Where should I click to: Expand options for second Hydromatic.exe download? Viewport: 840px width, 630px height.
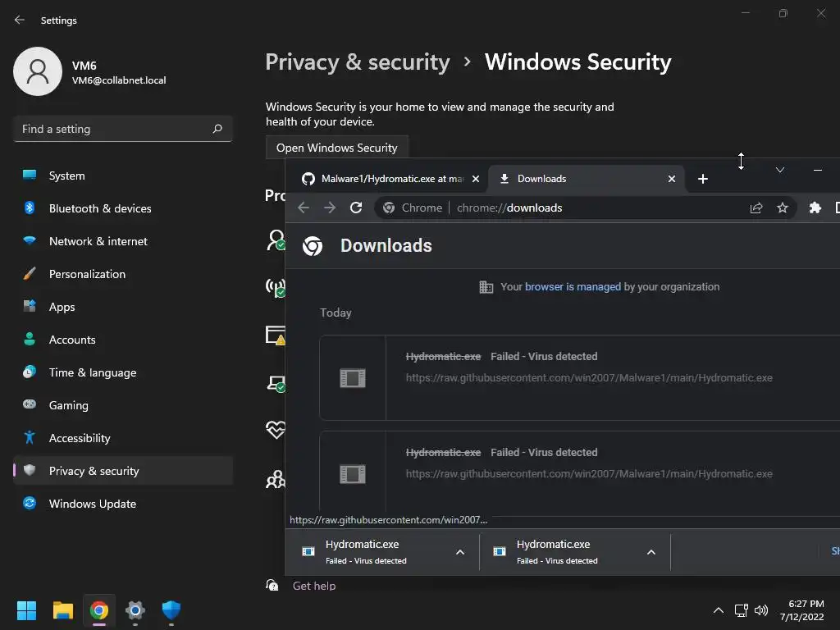(651, 552)
